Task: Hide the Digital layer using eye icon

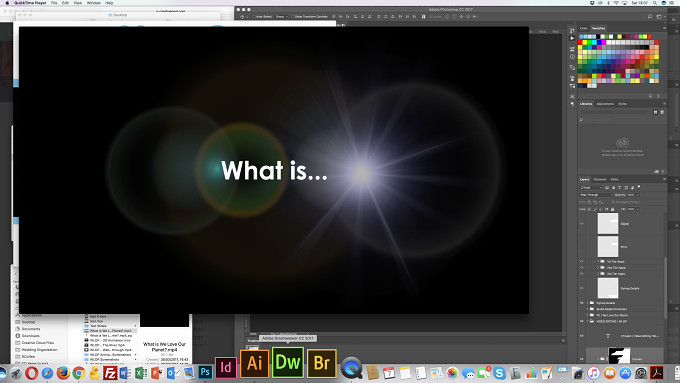Action: pyautogui.click(x=582, y=224)
